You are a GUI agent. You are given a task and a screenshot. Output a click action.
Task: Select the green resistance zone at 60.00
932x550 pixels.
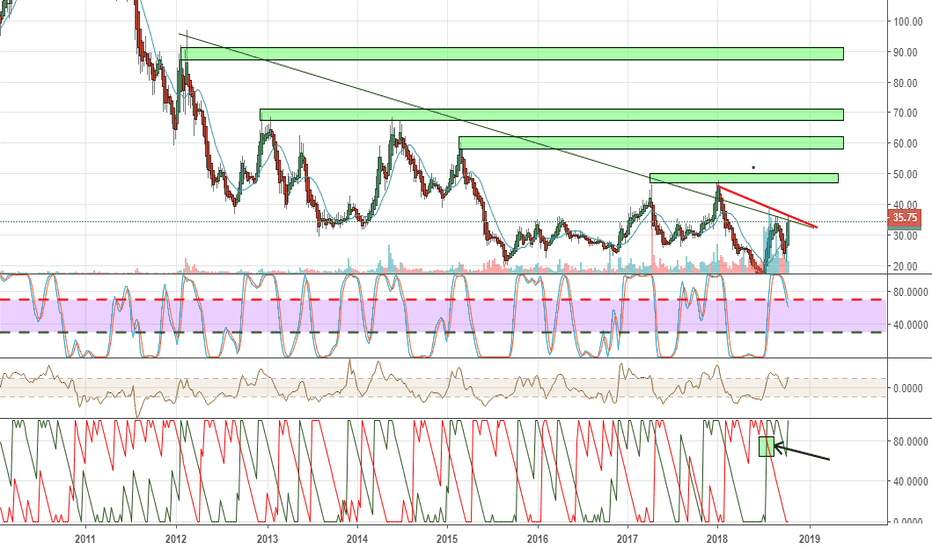[651, 143]
